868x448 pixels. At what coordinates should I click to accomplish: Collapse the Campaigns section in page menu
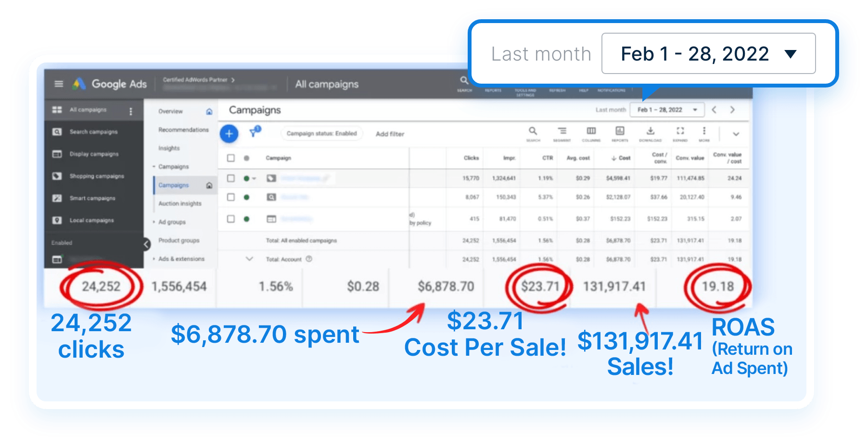(154, 167)
